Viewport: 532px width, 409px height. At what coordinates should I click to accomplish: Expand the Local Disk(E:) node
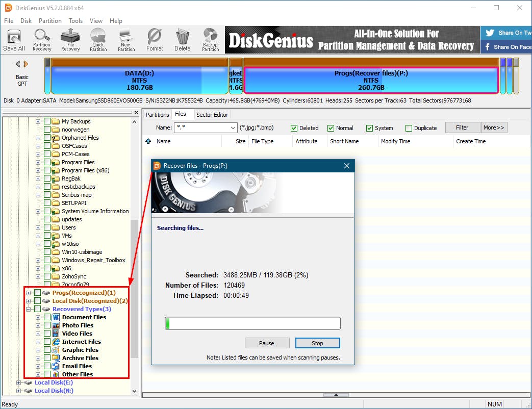coord(19,382)
